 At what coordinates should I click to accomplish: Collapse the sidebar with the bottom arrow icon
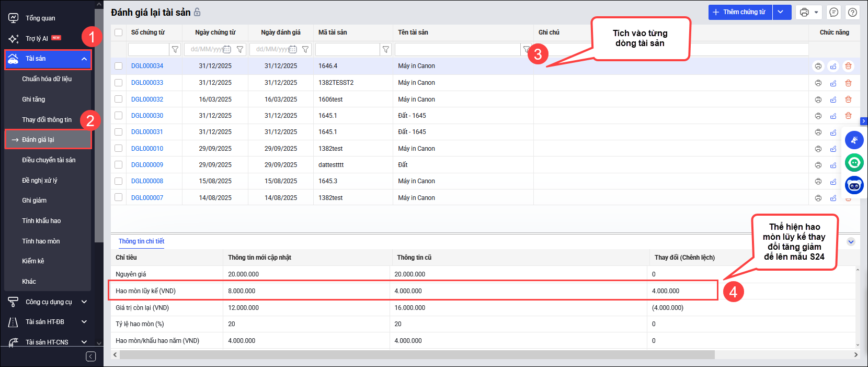coord(90,357)
